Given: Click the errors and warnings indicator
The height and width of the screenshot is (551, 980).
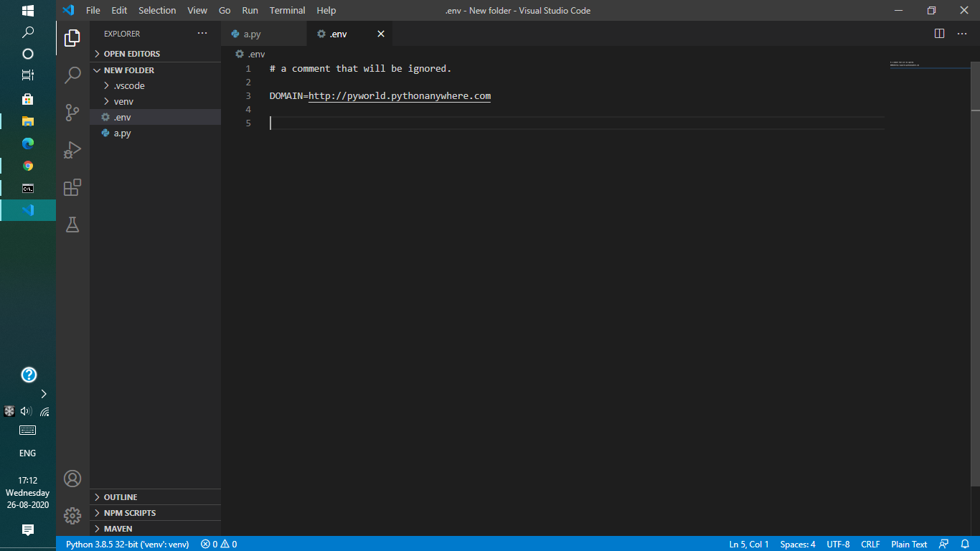Looking at the screenshot, I should (217, 544).
